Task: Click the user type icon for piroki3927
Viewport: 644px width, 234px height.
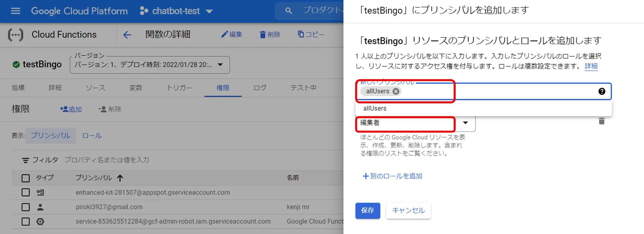Action: (x=40, y=207)
